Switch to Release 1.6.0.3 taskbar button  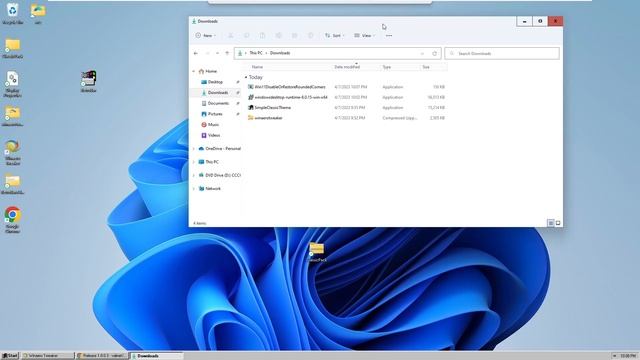pos(102,356)
